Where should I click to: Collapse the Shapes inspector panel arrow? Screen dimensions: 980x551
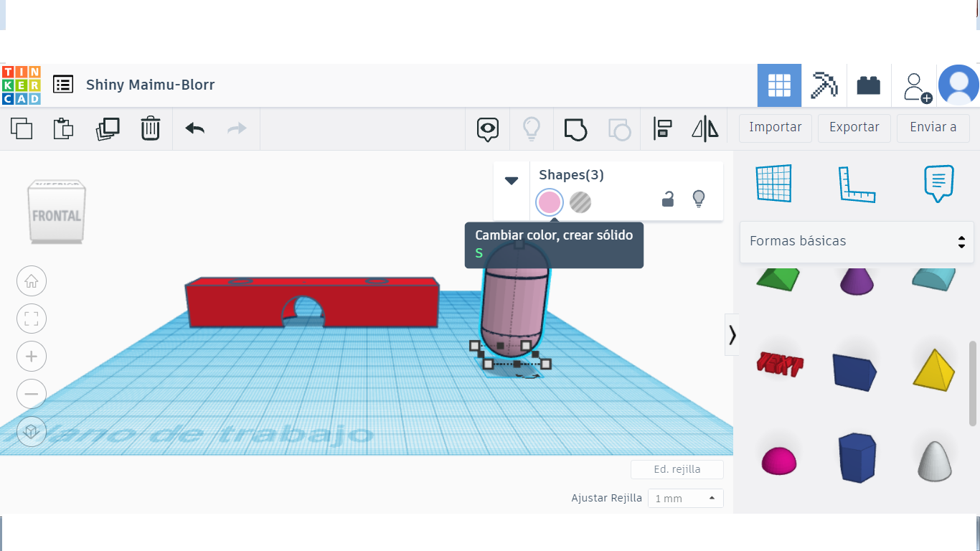click(512, 181)
